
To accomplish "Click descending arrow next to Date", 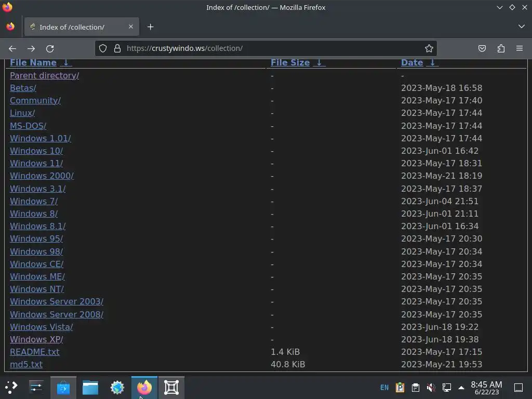I will 432,62.
